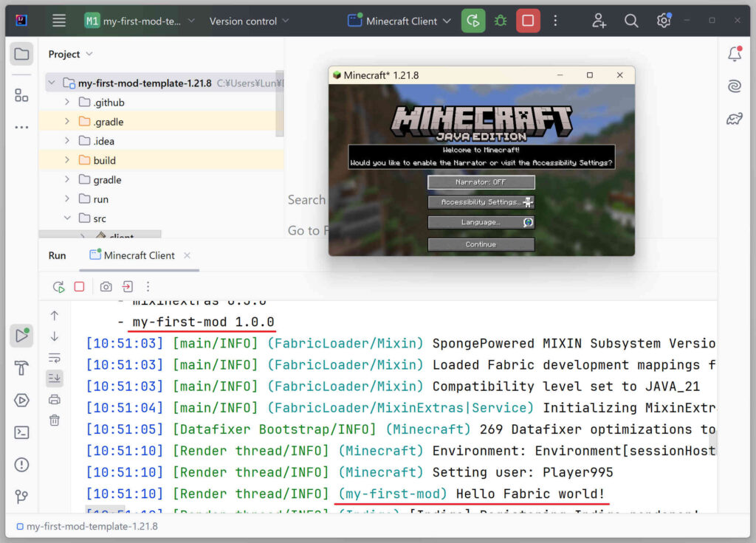Image resolution: width=756 pixels, height=543 pixels.
Task: Expand the run folder
Action: click(x=67, y=198)
